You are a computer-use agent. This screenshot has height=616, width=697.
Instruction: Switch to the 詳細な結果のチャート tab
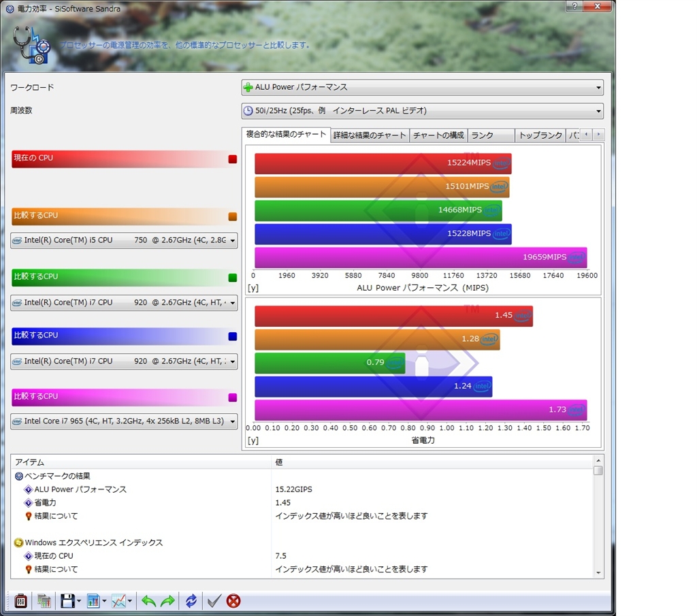coord(370,135)
